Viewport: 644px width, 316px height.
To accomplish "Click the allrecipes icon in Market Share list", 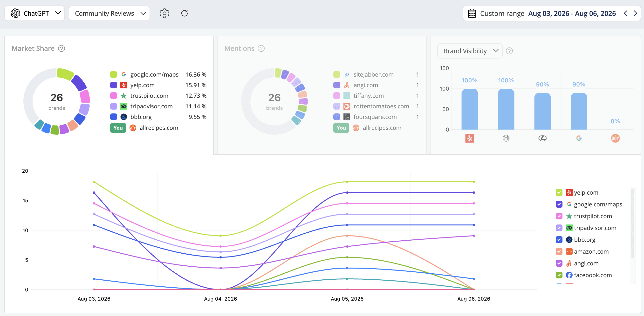I will point(133,128).
